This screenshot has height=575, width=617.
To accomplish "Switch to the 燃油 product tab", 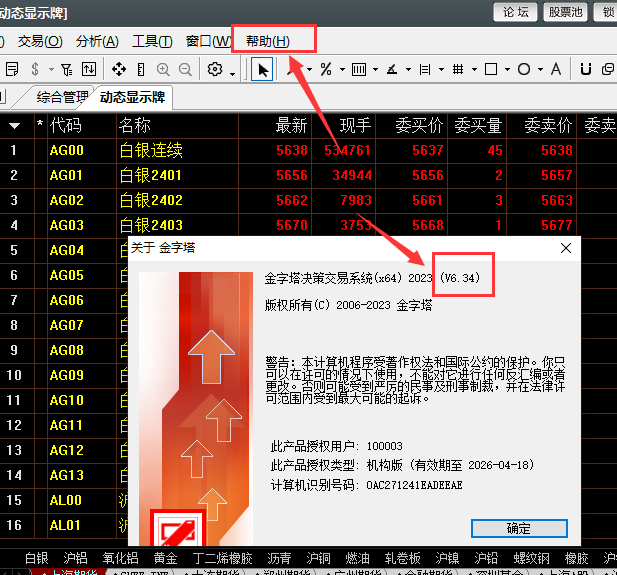I will [357, 558].
